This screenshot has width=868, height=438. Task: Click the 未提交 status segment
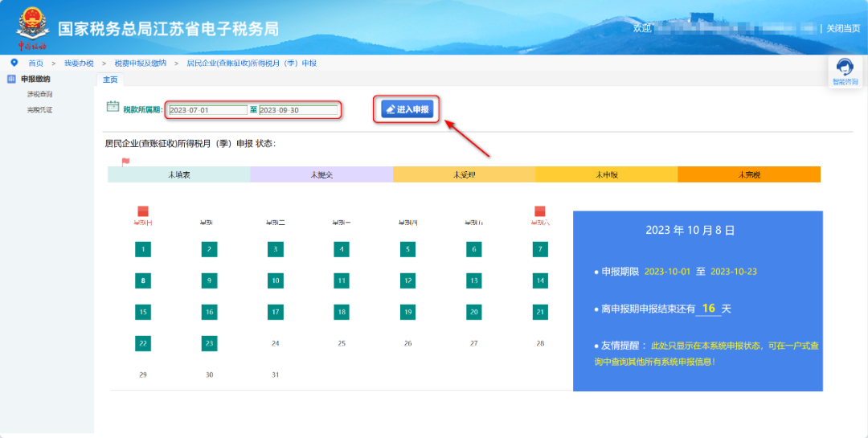click(321, 174)
